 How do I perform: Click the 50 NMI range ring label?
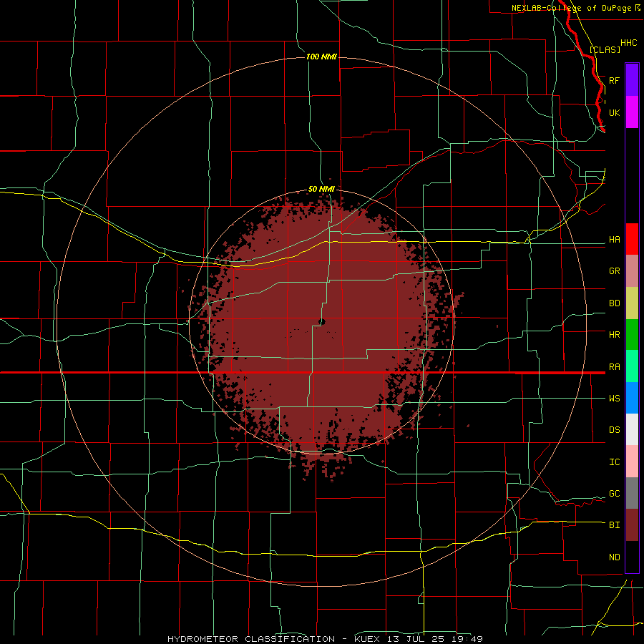point(321,190)
